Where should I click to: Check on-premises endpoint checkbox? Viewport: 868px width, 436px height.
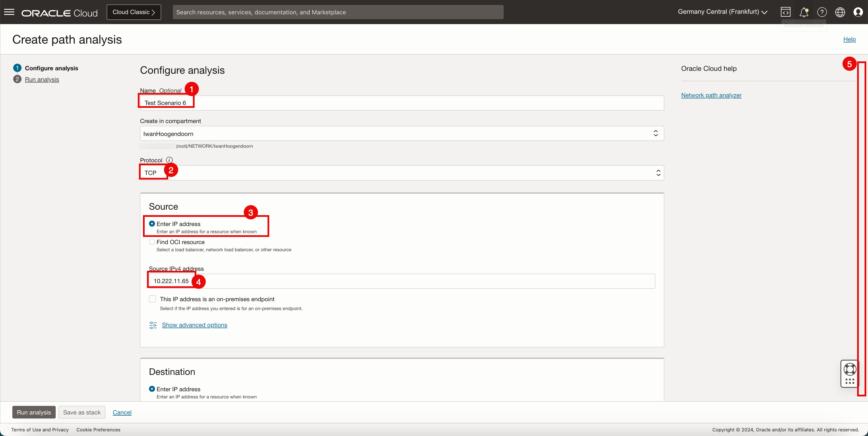coord(153,299)
